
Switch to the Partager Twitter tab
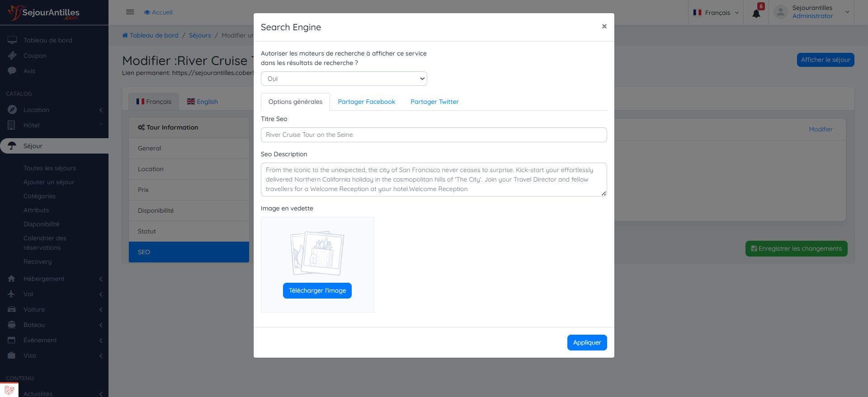pos(434,102)
